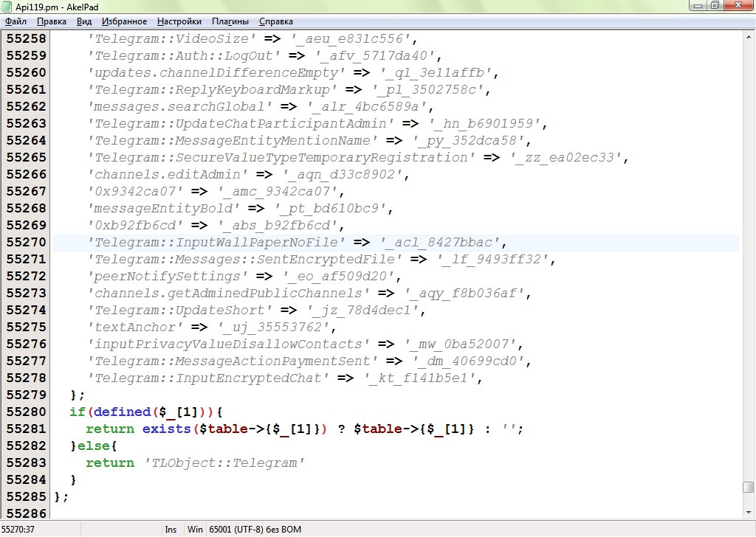Click the 'messageEntityBold' key

tap(163, 208)
